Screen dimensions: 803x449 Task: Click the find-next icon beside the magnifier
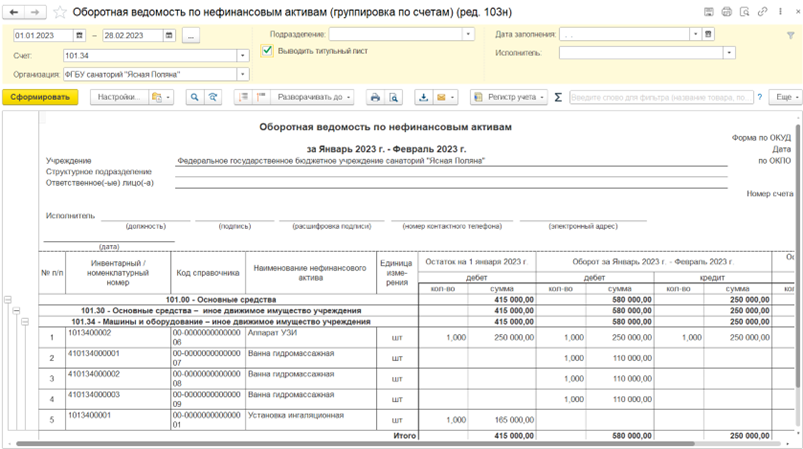click(x=213, y=97)
